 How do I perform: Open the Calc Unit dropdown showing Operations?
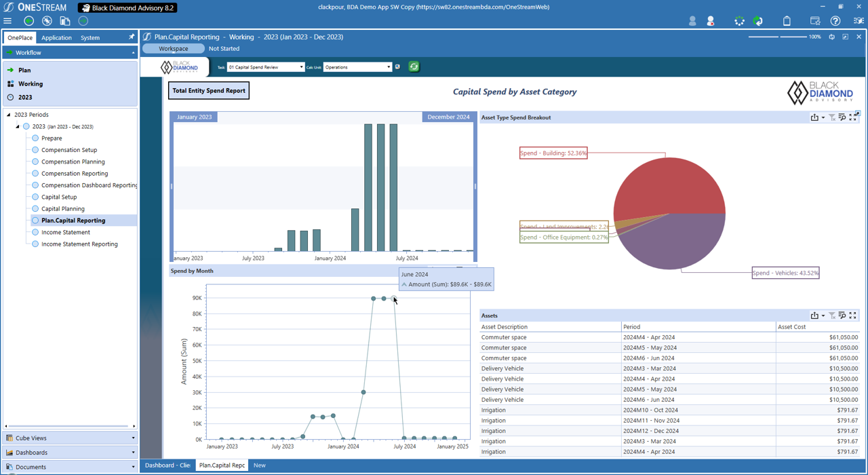point(357,67)
